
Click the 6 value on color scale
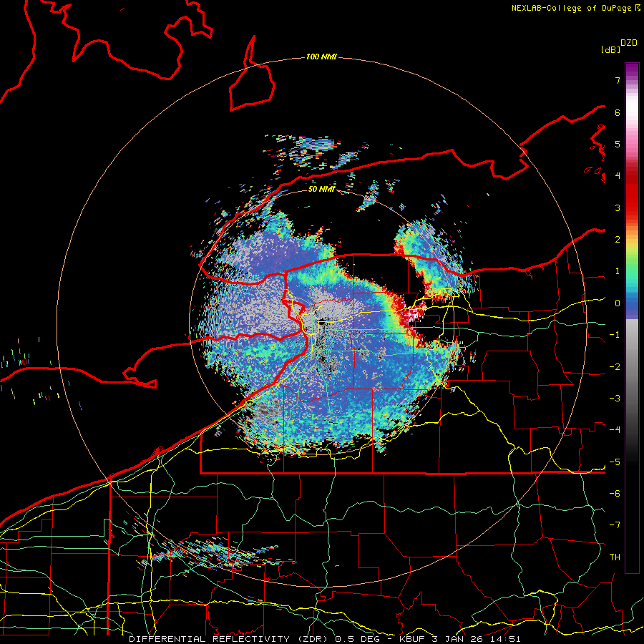click(618, 112)
